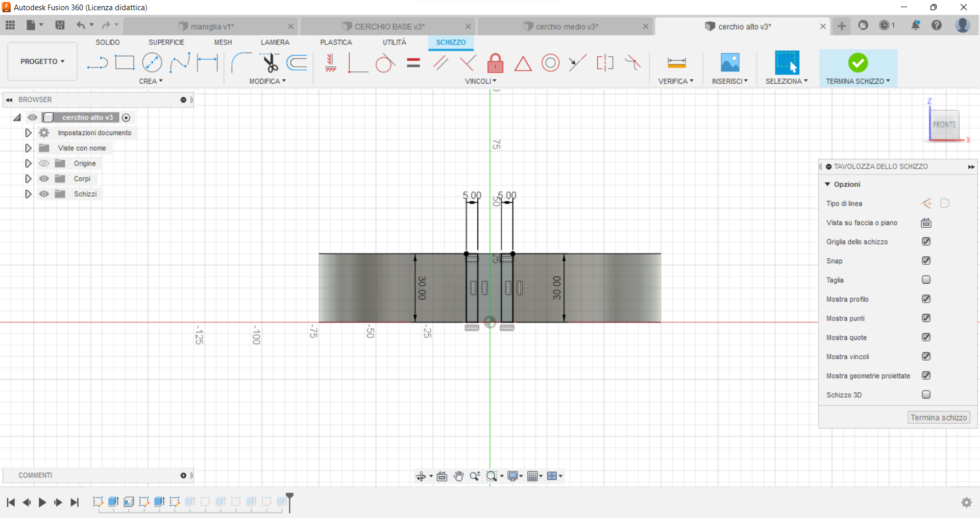
Task: Open the VINCOLI dropdown menu
Action: point(480,81)
